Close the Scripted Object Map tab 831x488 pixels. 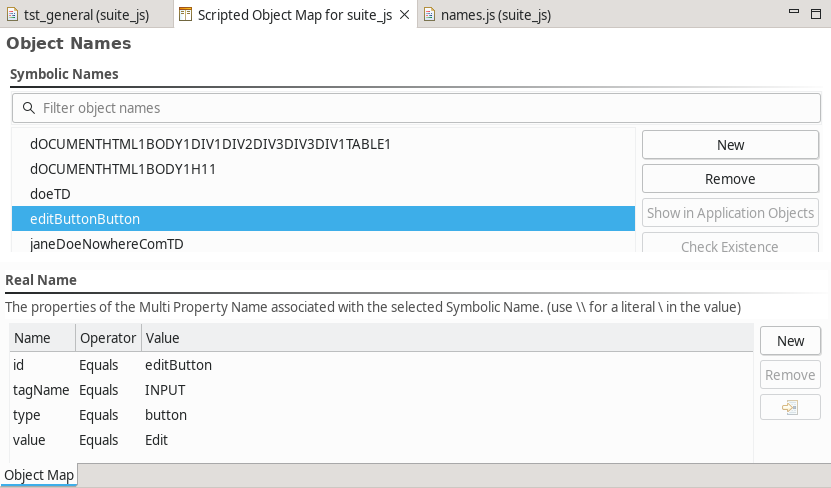click(x=403, y=15)
